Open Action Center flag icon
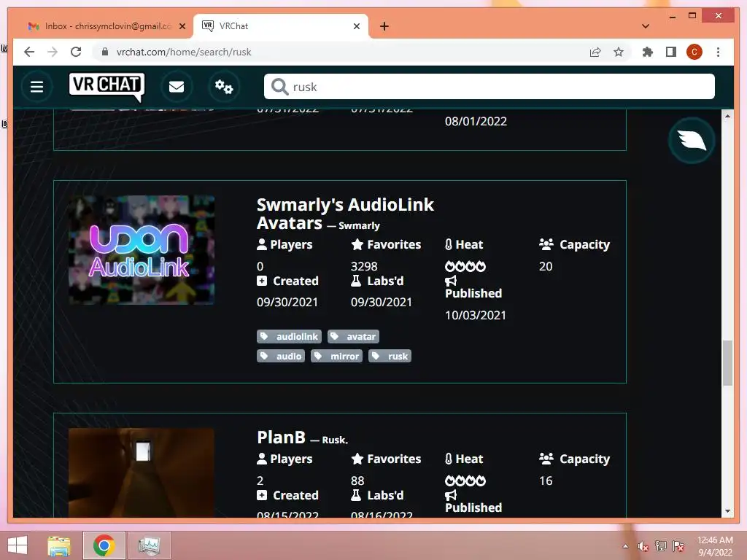The image size is (747, 560). coord(678,546)
